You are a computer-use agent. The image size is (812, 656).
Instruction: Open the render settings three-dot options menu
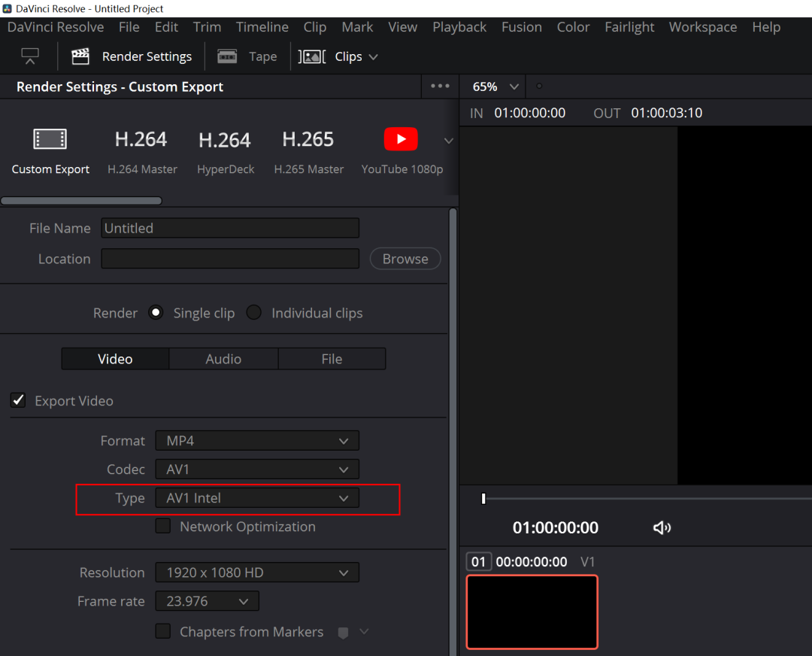[x=440, y=86]
